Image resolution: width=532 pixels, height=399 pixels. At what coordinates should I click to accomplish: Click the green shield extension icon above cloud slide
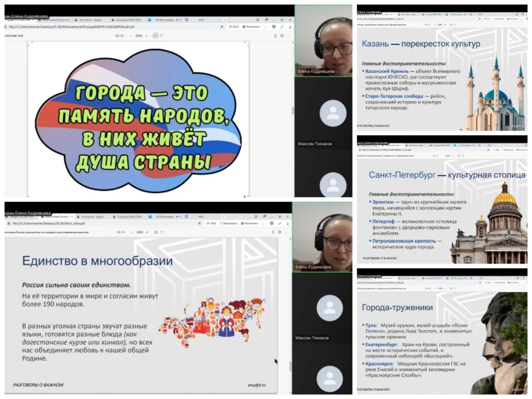click(x=273, y=27)
